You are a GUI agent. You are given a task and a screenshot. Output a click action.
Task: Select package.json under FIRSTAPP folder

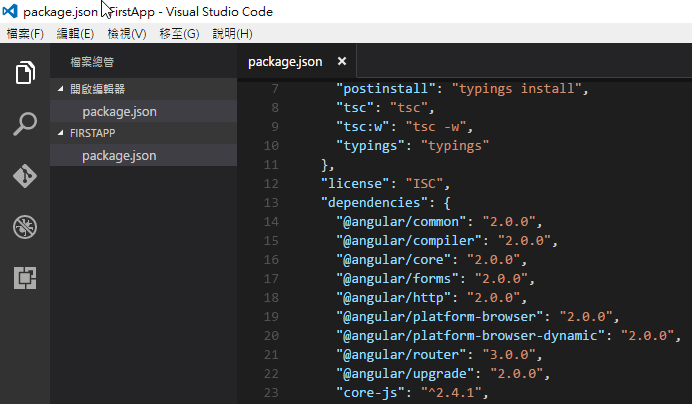pos(143,155)
